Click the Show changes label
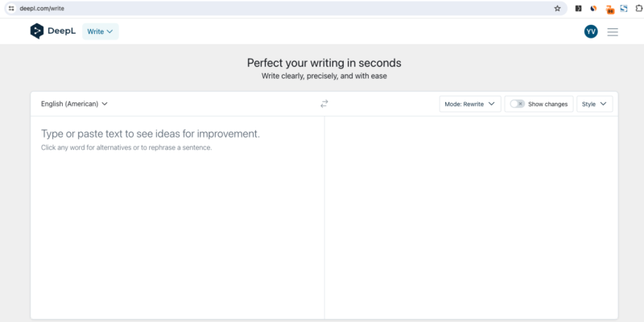The height and width of the screenshot is (322, 644). pyautogui.click(x=547, y=104)
